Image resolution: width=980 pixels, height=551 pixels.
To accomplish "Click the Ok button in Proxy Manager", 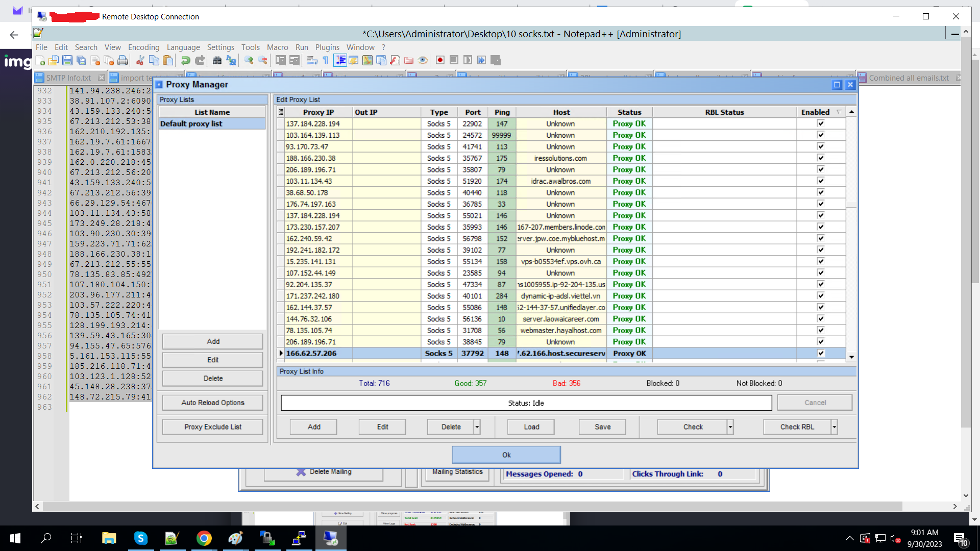I will 506,455.
